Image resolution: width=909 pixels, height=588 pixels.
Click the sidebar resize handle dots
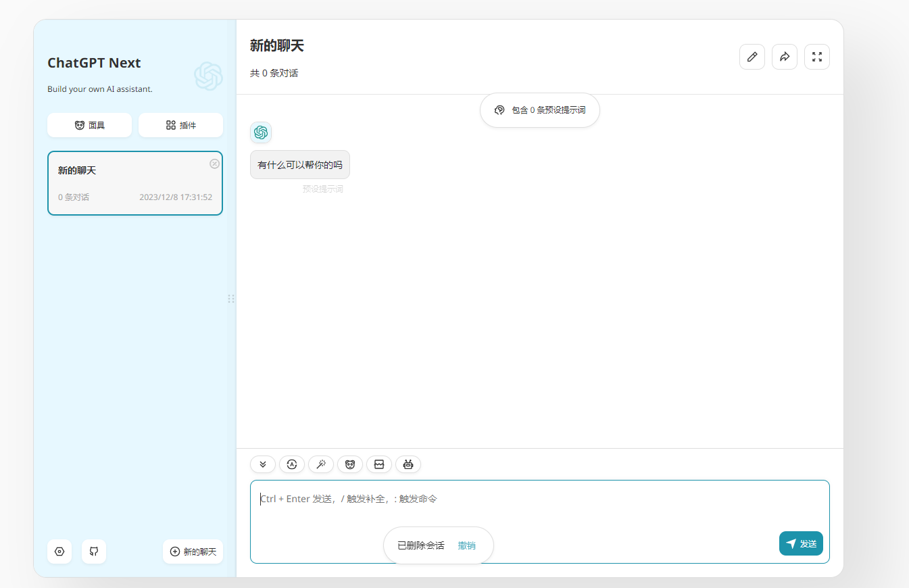click(231, 299)
